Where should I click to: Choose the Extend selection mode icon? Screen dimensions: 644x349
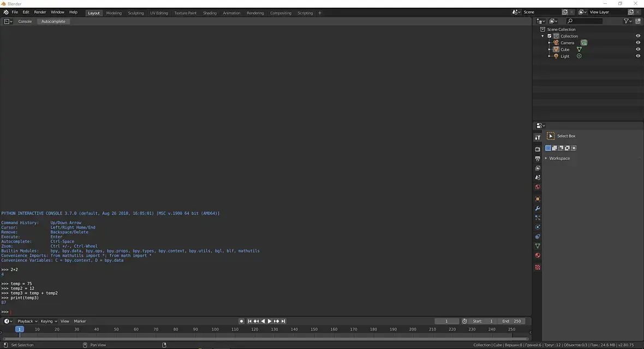click(x=554, y=148)
